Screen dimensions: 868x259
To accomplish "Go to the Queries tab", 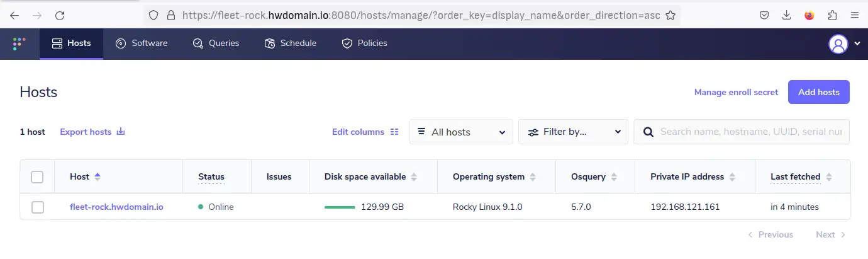I will coord(216,43).
